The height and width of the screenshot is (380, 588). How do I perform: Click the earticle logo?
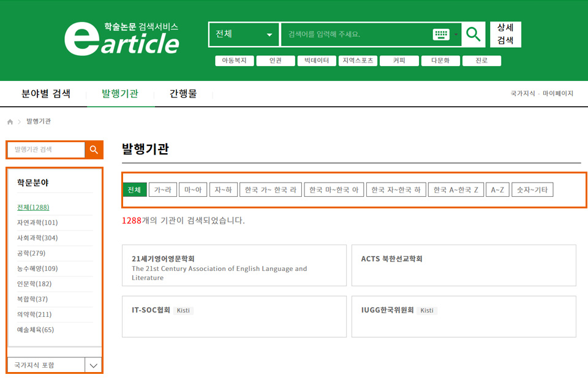coord(121,38)
